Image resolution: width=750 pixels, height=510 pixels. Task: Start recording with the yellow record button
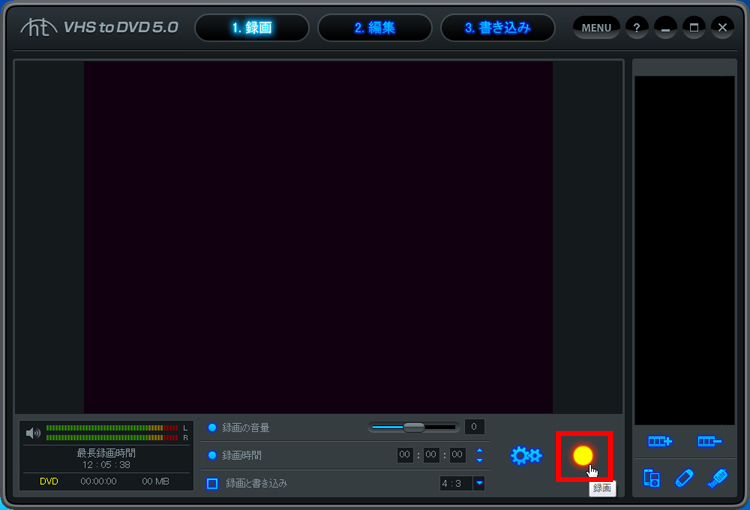(583, 455)
